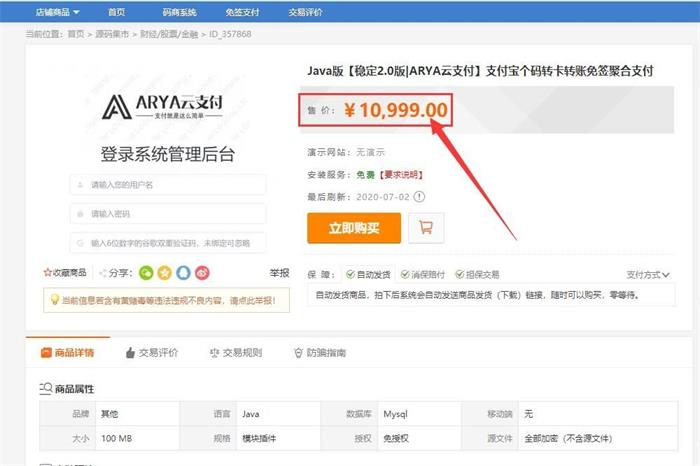Image resolution: width=700 pixels, height=466 pixels.
Task: Expand the 支付方式 dropdown
Action: (x=648, y=275)
